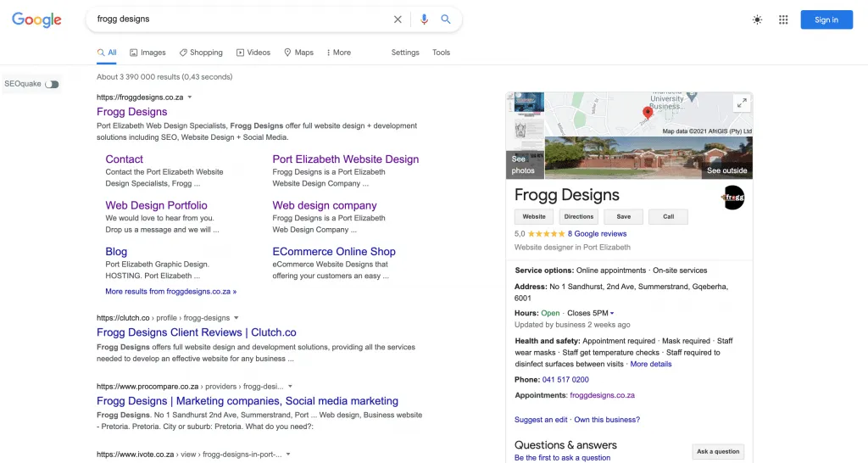Expand arrow beside procompare.co.za result URL
868x463 pixels.
tap(290, 387)
